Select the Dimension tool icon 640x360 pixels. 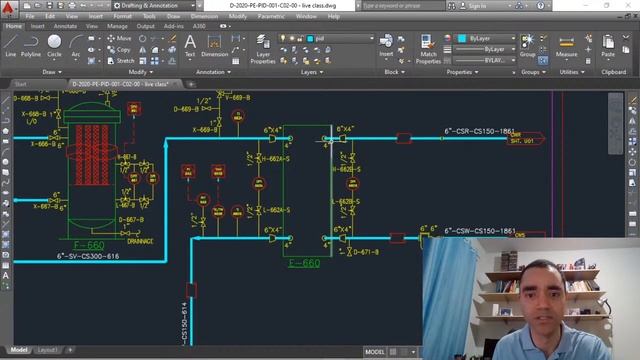pos(214,45)
